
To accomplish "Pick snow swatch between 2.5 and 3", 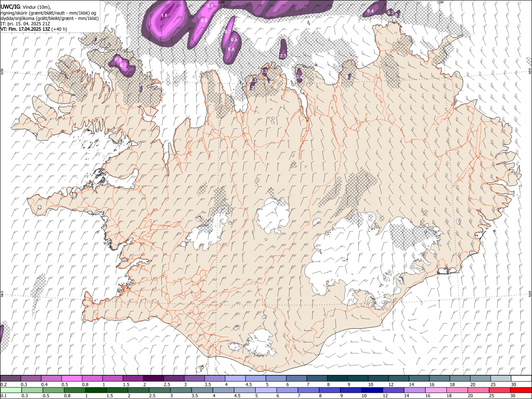I will 173,378.
